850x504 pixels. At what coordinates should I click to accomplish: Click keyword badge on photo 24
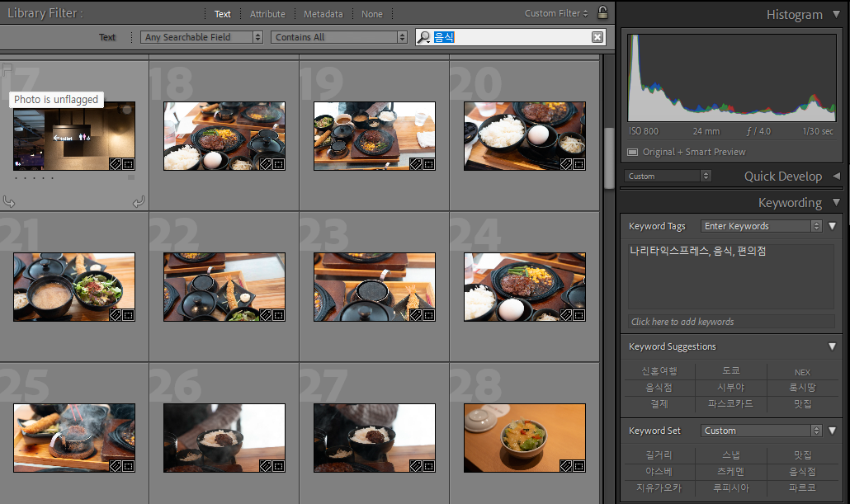coord(566,315)
